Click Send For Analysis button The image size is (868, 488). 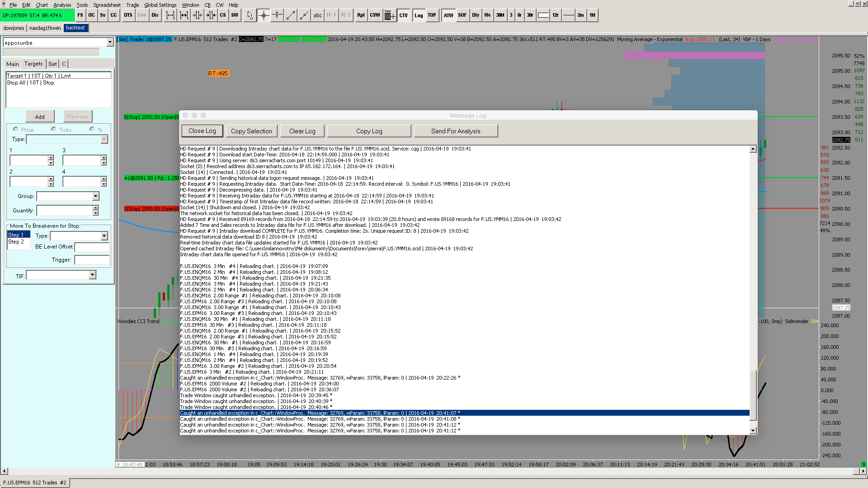click(455, 131)
